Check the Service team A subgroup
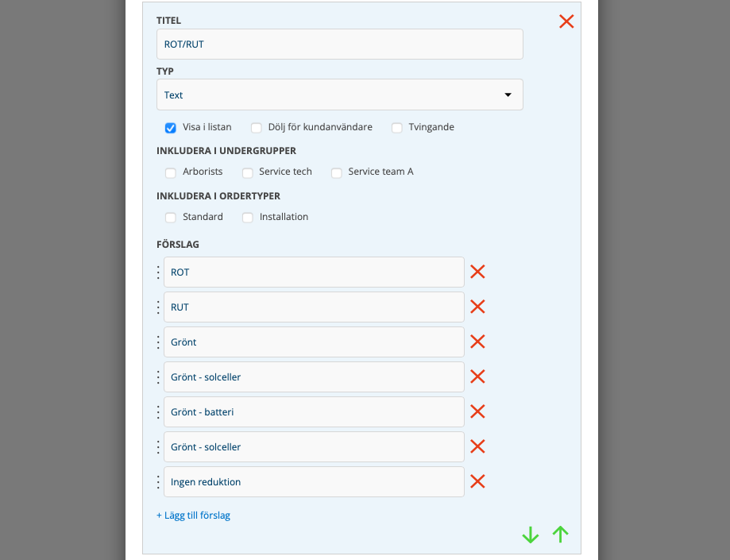The width and height of the screenshot is (730, 560). [x=336, y=172]
